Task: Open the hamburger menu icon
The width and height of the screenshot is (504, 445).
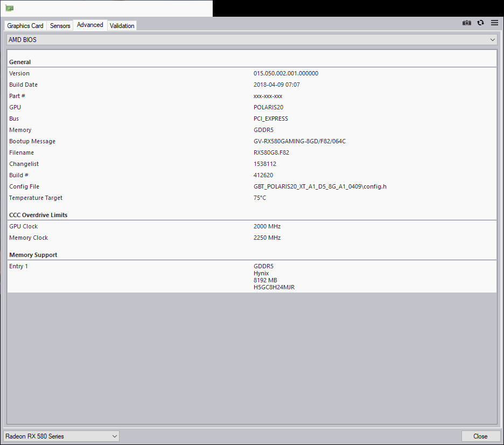Action: (x=495, y=23)
